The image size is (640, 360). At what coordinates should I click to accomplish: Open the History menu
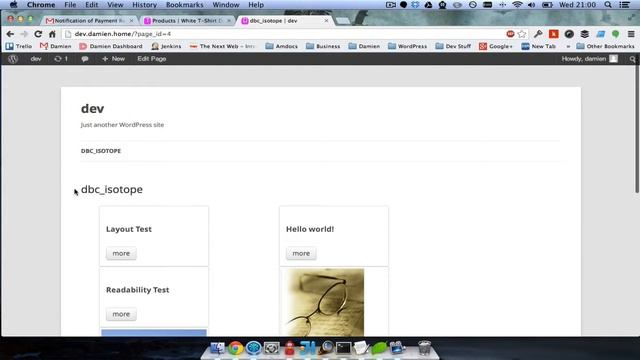pyautogui.click(x=144, y=5)
